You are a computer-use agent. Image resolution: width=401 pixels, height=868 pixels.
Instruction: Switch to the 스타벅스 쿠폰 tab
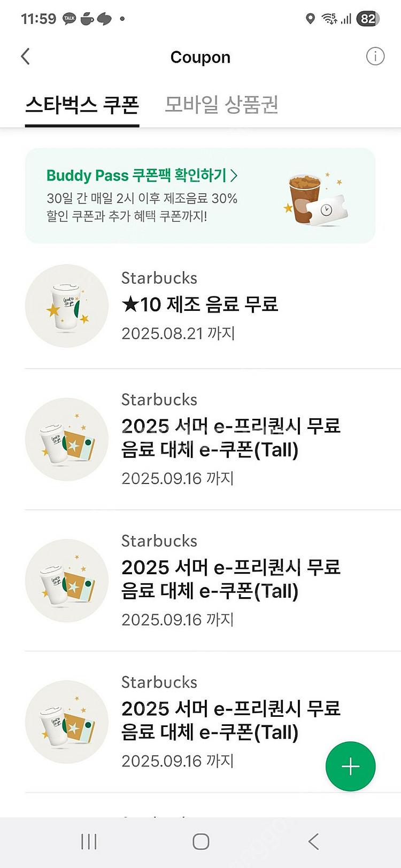point(82,105)
